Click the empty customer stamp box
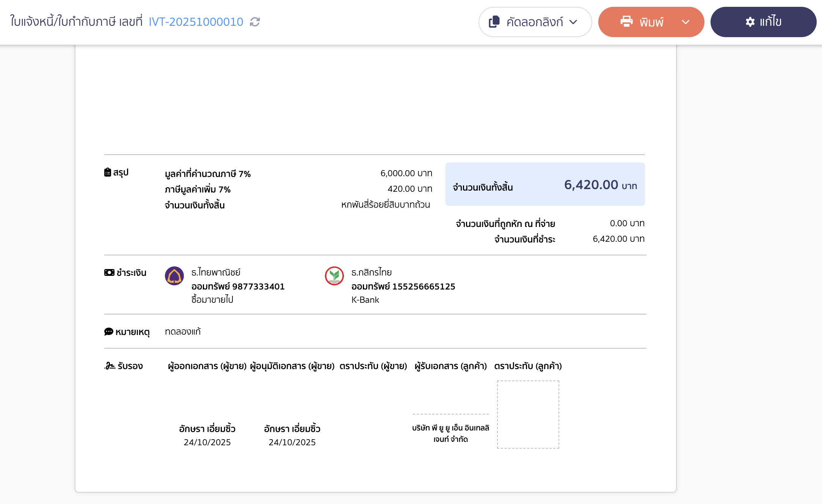This screenshot has height=504, width=822. 528,414
